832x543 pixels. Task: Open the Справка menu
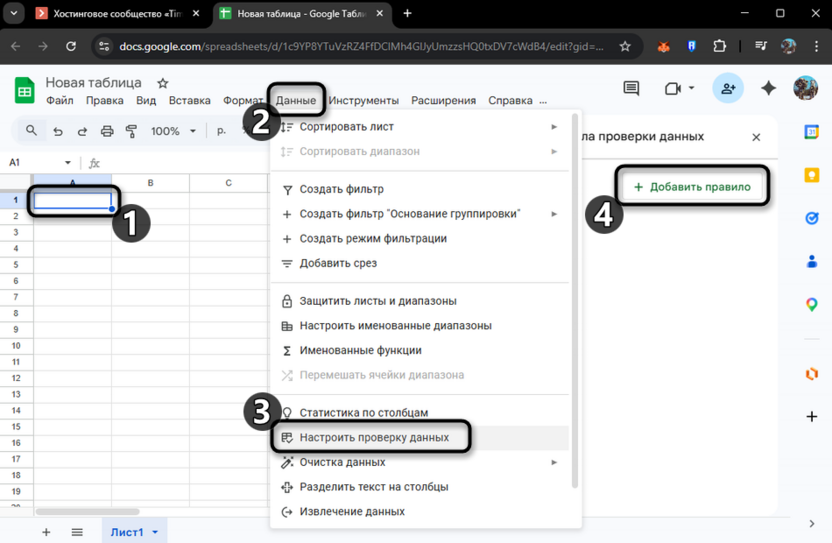[510, 100]
